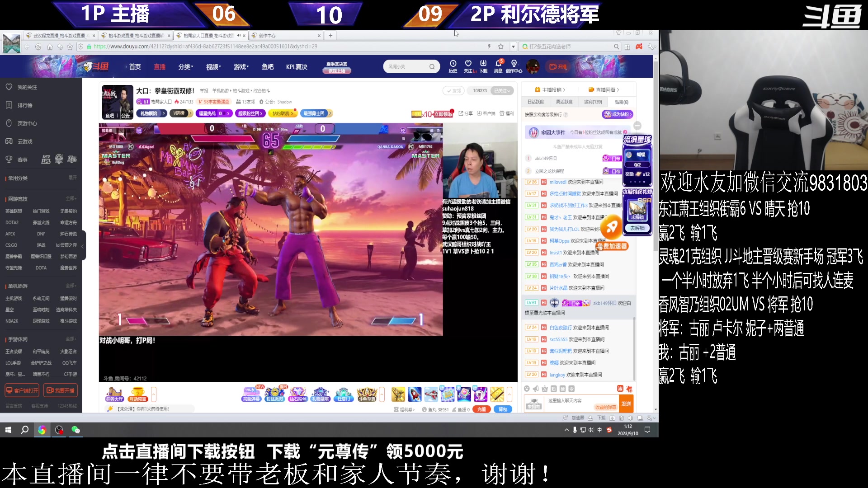Open the 钻石粉丝 diamond icon
Viewport: 868px width, 488px height.
pyautogui.click(x=298, y=394)
